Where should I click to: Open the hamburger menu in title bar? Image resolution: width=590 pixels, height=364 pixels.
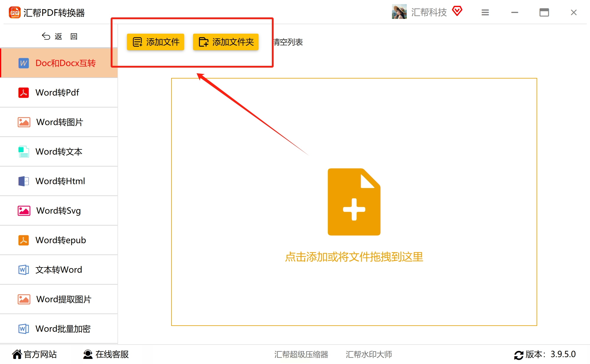pyautogui.click(x=485, y=12)
